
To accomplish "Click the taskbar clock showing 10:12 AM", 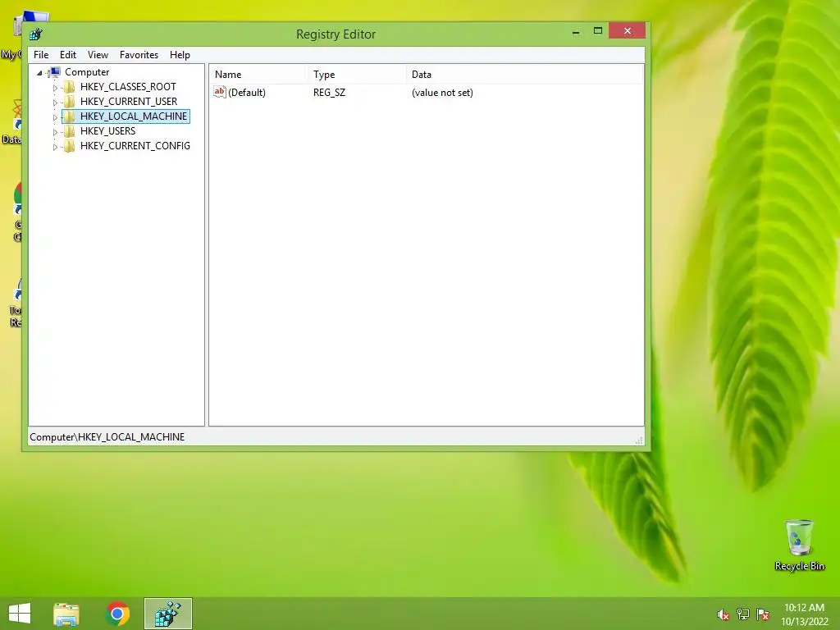I will coord(804,614).
